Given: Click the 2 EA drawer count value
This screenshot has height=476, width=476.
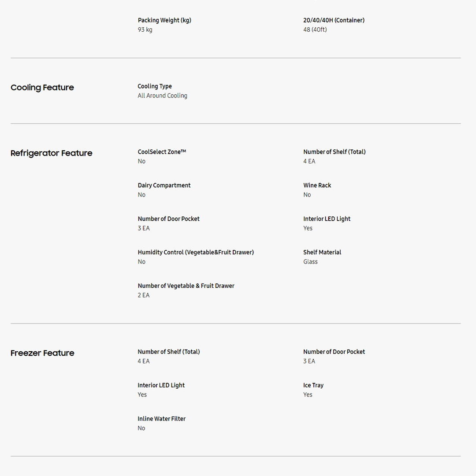Looking at the screenshot, I should click(144, 295).
